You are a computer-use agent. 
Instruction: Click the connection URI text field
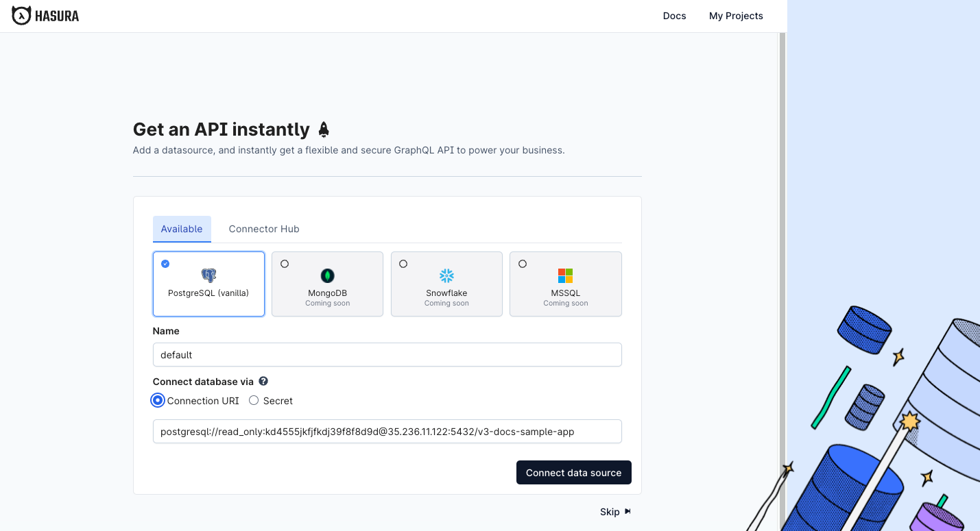387,432
